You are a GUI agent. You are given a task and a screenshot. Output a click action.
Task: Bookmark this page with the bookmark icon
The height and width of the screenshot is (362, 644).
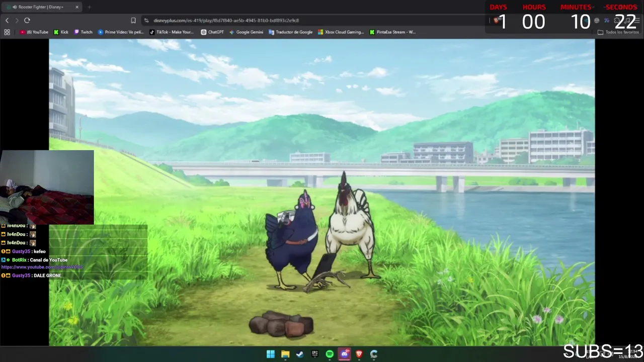tap(133, 20)
